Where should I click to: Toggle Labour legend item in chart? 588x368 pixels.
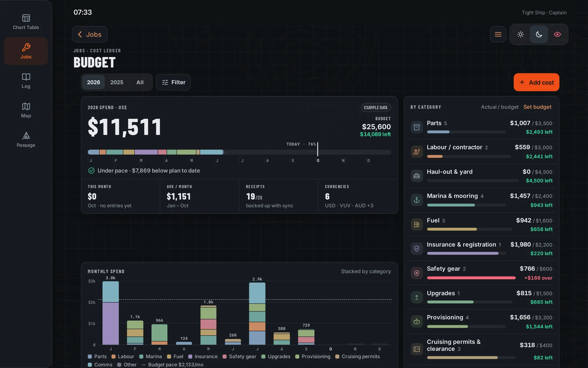[123, 357]
